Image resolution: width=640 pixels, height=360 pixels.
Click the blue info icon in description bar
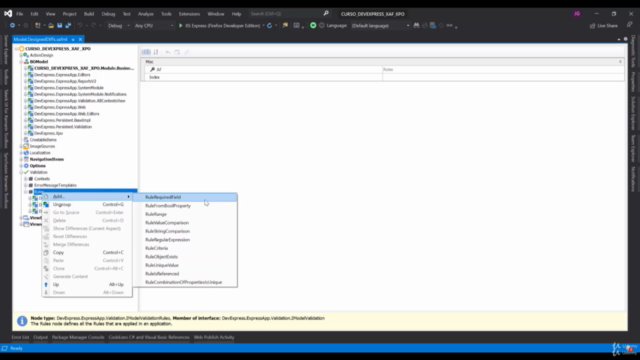(x=22, y=321)
